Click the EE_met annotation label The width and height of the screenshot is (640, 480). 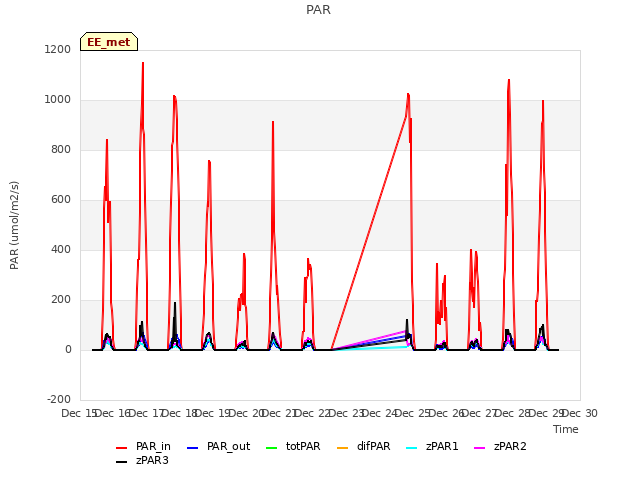coord(109,42)
